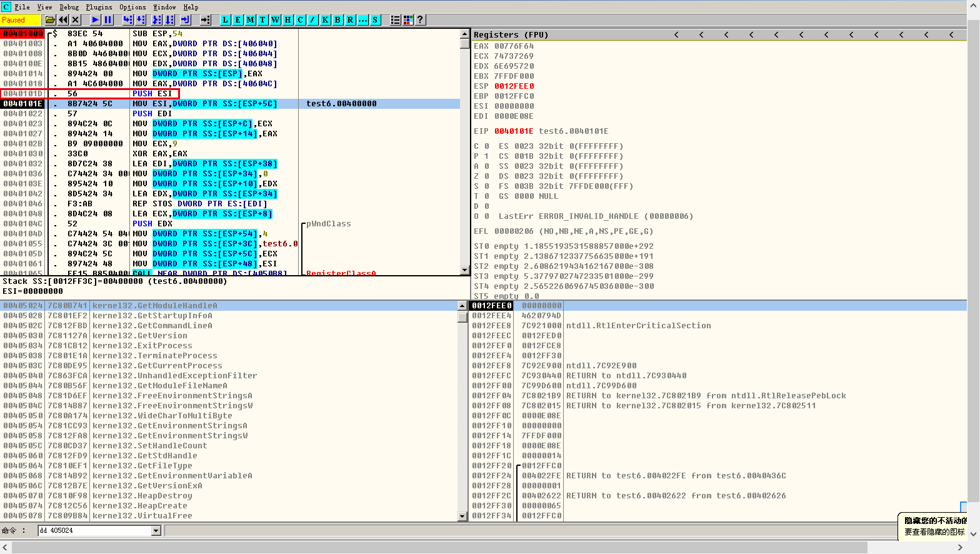Click the command input containing dd 405024
Image resolution: width=980 pixels, height=554 pixels.
(95, 531)
